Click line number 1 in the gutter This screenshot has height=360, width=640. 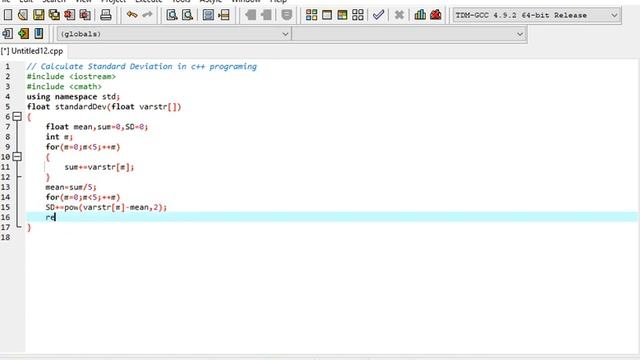pyautogui.click(x=7, y=67)
